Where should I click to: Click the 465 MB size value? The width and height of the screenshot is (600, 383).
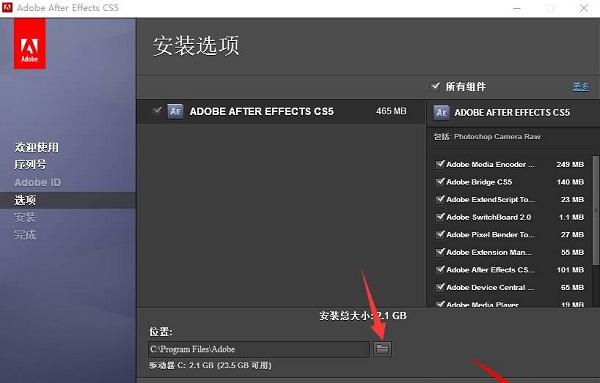391,111
